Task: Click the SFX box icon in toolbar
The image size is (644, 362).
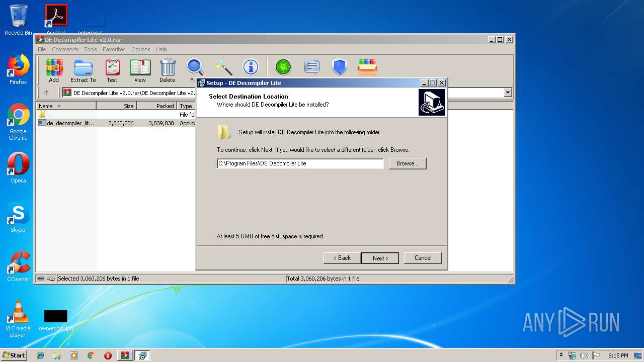Action: (368, 67)
